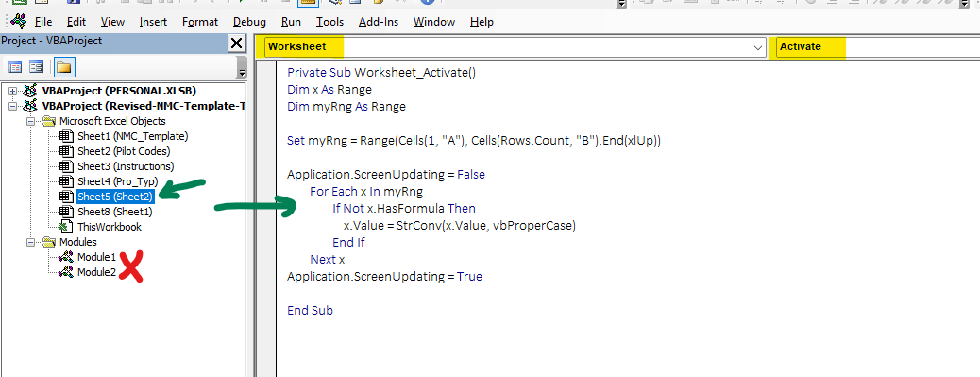Image resolution: width=980 pixels, height=377 pixels.
Task: Open the Debug menu
Action: pyautogui.click(x=249, y=22)
